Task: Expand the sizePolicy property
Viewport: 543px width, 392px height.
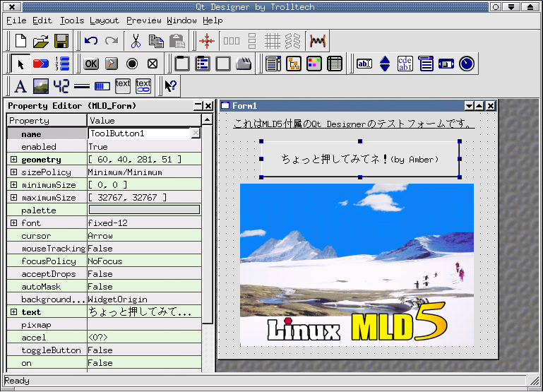Action: pyautogui.click(x=13, y=172)
